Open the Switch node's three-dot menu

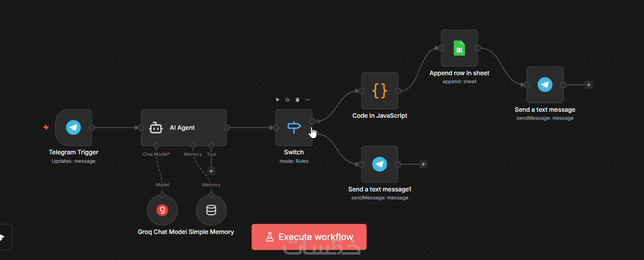click(307, 100)
